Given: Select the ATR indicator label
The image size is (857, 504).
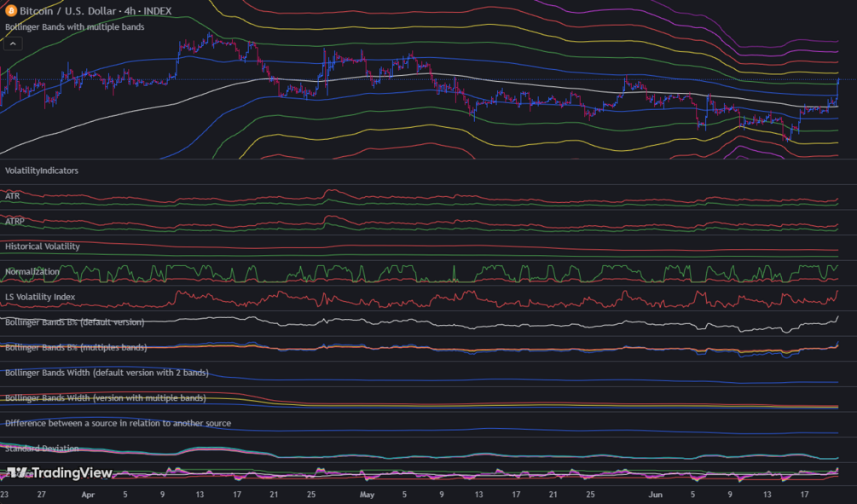Looking at the screenshot, I should click(x=13, y=195).
